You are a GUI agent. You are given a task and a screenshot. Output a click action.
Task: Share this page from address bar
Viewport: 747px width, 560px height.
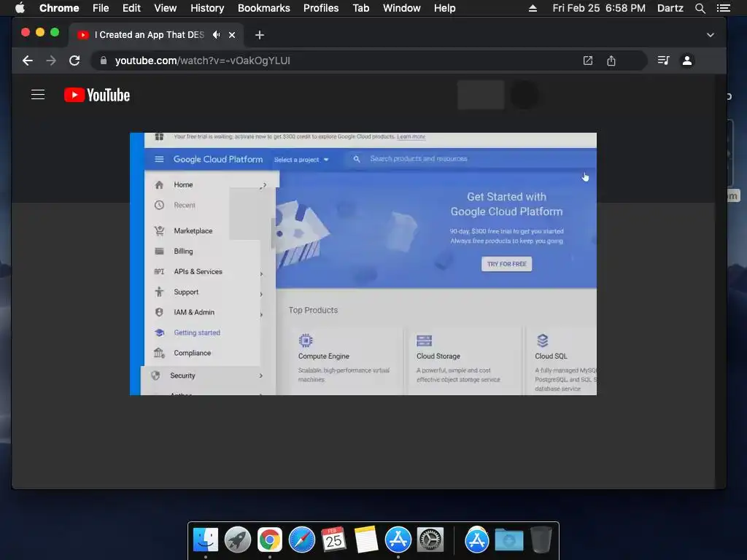(x=611, y=61)
